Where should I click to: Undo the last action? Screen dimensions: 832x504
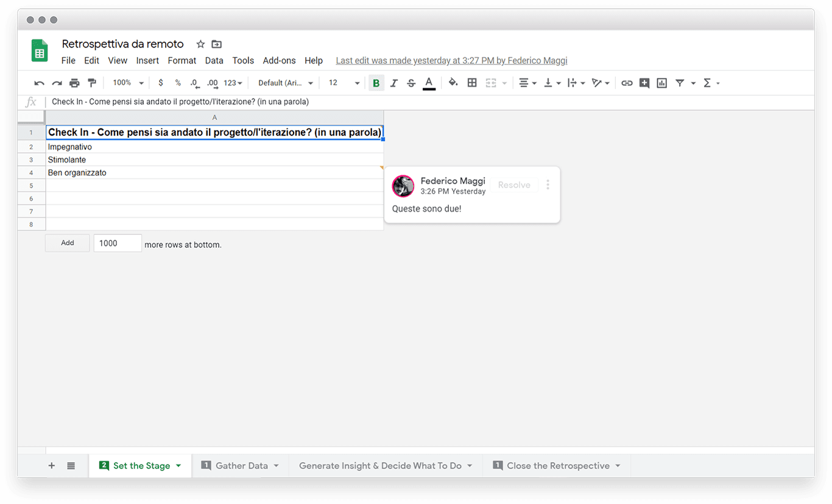tap(40, 83)
